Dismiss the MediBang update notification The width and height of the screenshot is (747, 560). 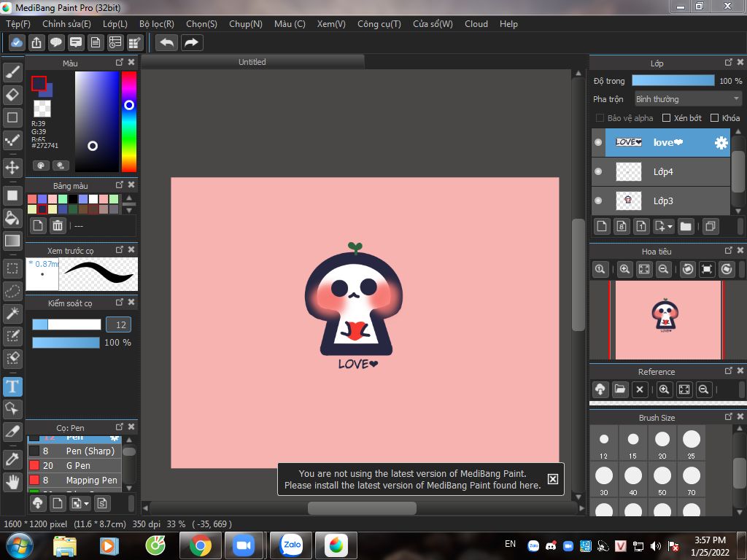coord(553,479)
